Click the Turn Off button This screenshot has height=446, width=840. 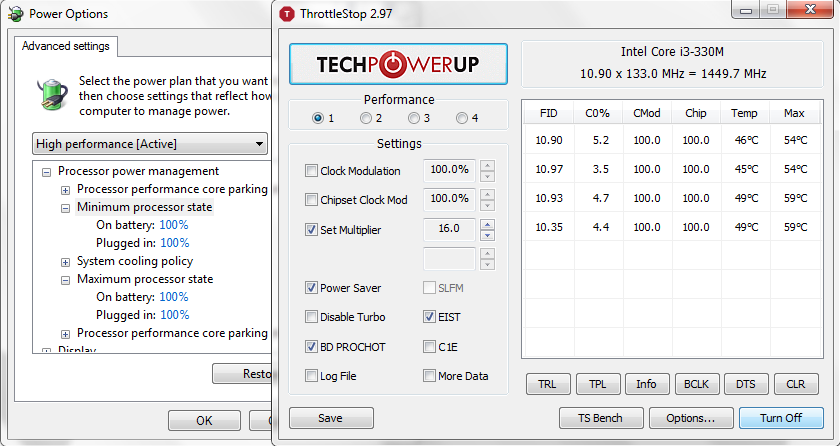(x=781, y=418)
